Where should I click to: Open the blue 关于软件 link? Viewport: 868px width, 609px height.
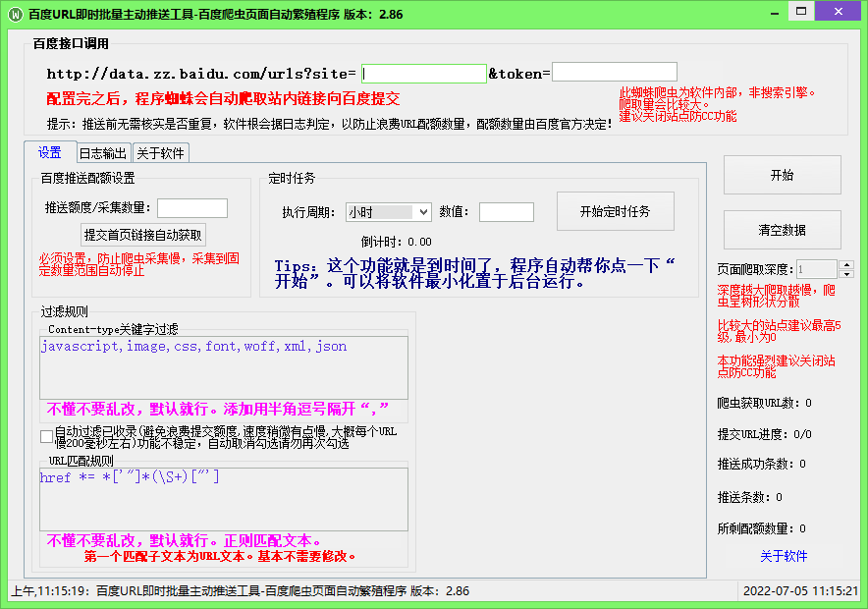[x=784, y=556]
